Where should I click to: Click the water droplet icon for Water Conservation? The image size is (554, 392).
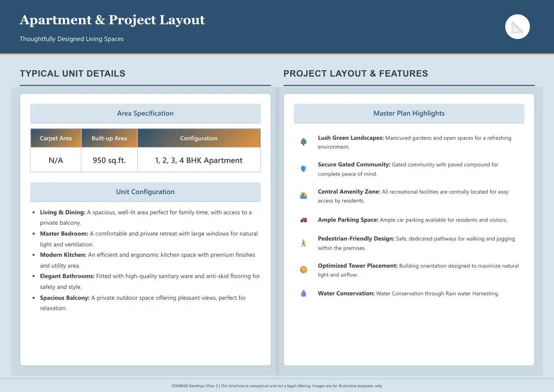303,294
